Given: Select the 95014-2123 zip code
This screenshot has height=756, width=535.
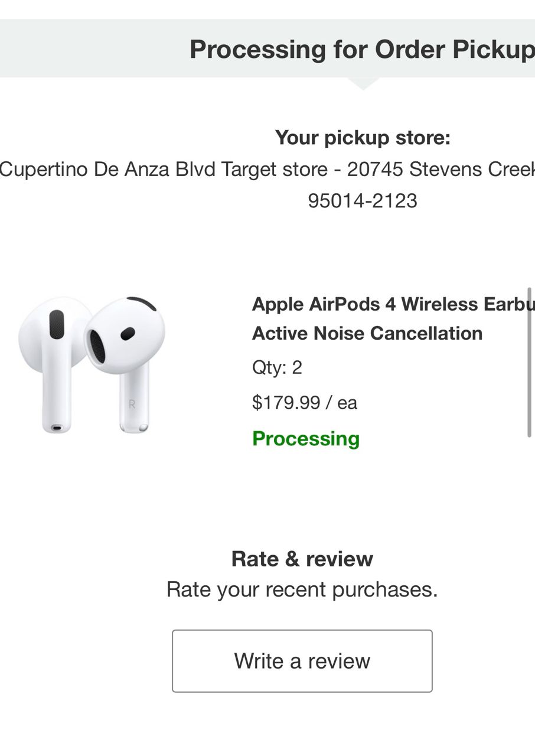Looking at the screenshot, I should click(x=363, y=201).
